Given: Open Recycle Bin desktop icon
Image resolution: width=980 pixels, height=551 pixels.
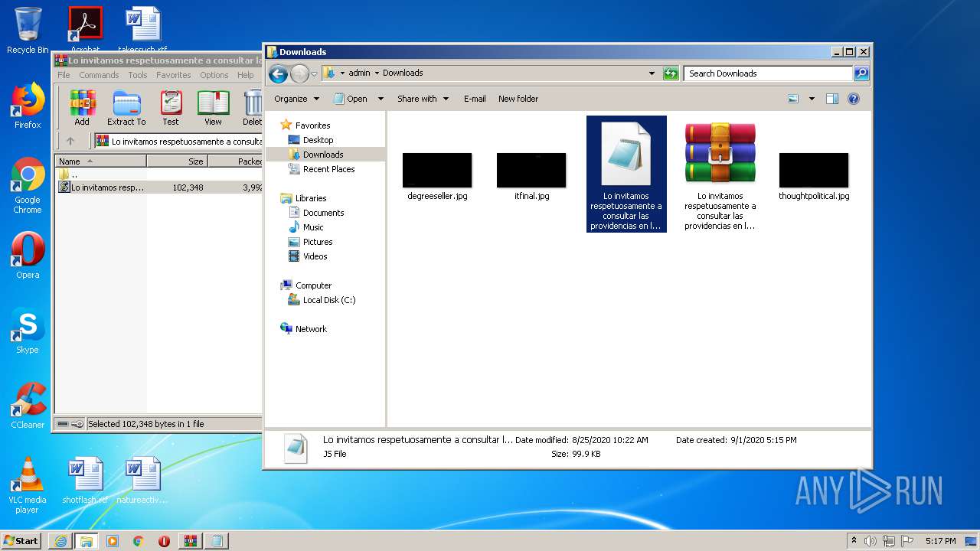Looking at the screenshot, I should (28, 31).
